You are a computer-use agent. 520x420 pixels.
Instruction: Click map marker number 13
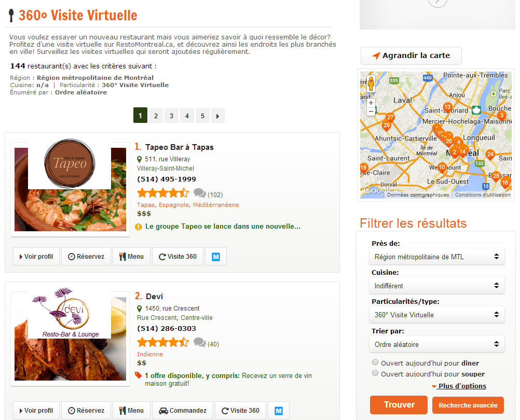447,107
